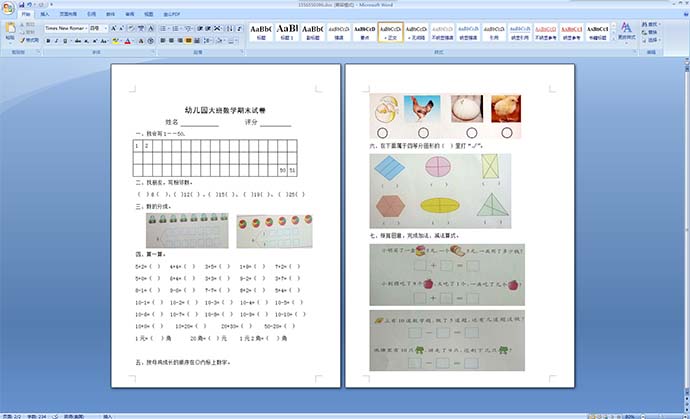The height and width of the screenshot is (419, 690).
Task: Expand the multilevel list dropdown
Action: coord(193,28)
